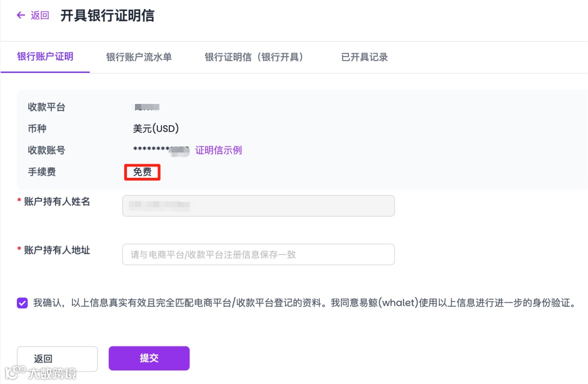Click the 返回 link beside the page title
The height and width of the screenshot is (384, 588).
tap(40, 15)
